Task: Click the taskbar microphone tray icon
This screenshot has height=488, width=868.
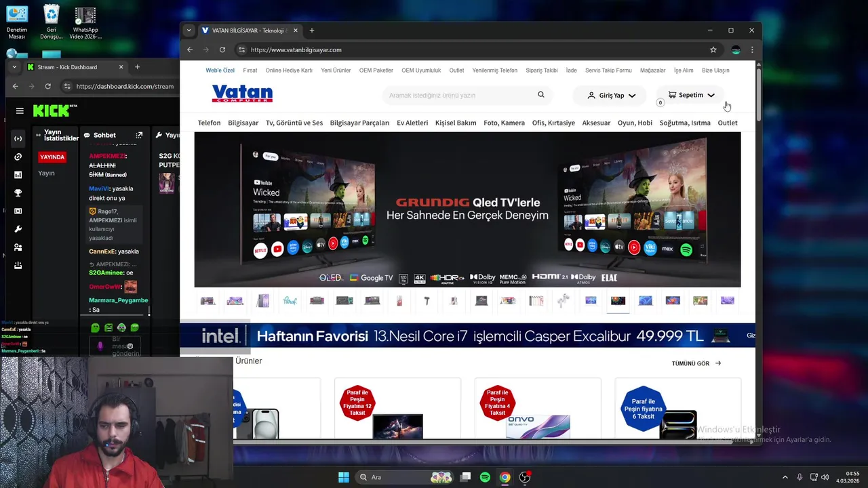Action: (800, 477)
